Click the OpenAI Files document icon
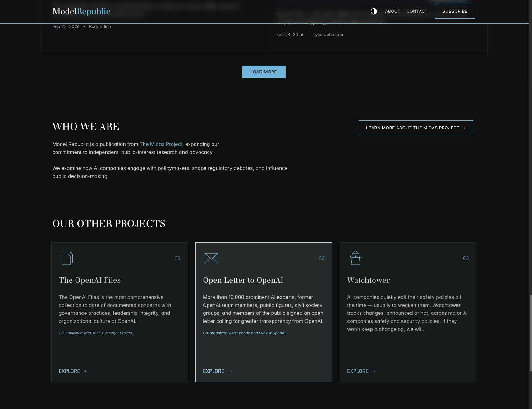This screenshot has height=409, width=532. [67, 258]
